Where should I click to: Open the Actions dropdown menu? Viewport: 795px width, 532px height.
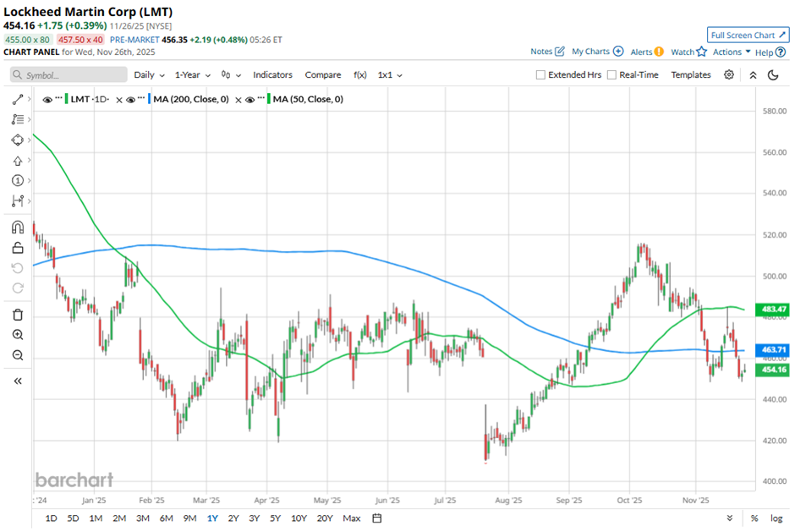coord(731,52)
